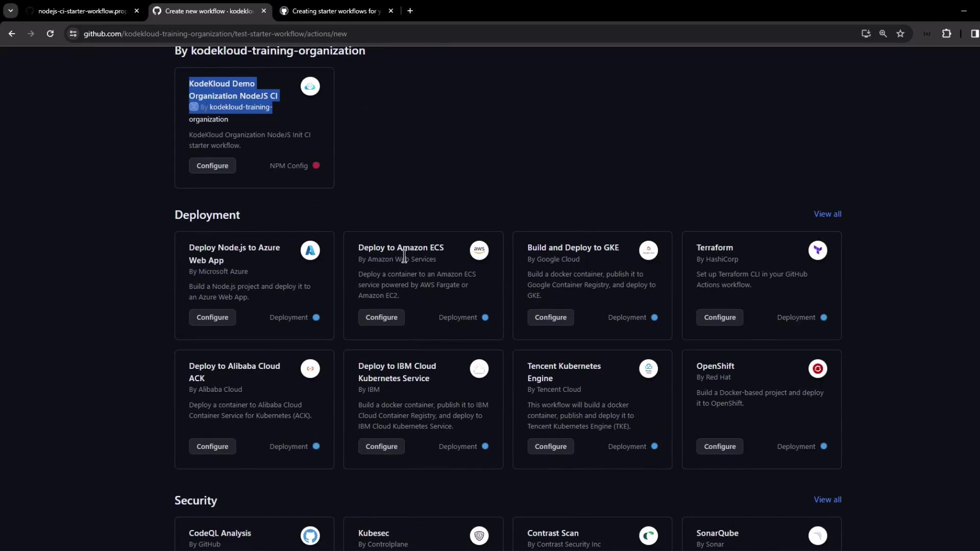Click the AWS logo icon
The height and width of the screenshot is (551, 980).
[x=479, y=251]
